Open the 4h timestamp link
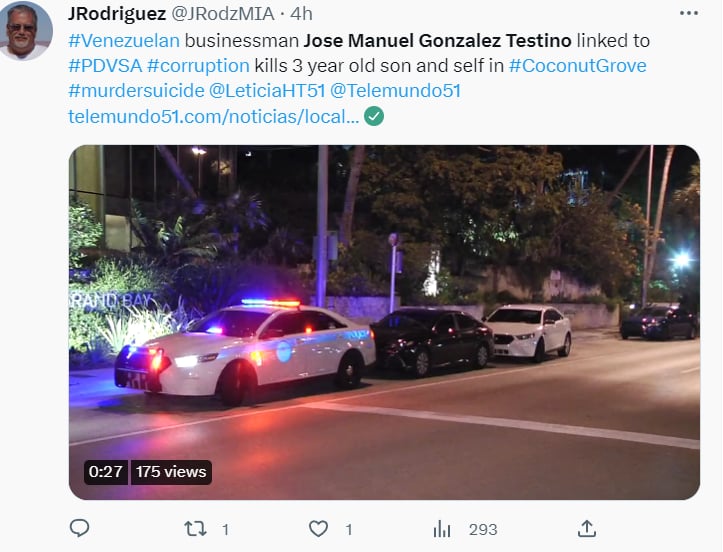The height and width of the screenshot is (552, 723). pos(301,14)
